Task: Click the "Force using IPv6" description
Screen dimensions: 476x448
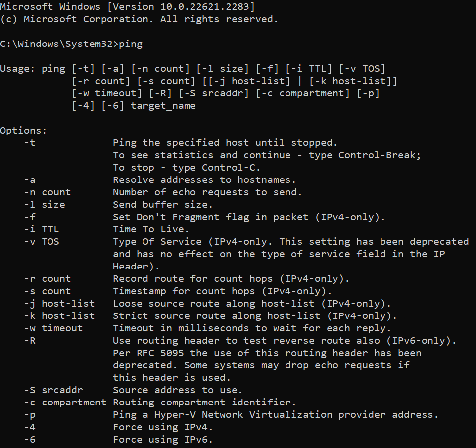Action: (x=163, y=440)
